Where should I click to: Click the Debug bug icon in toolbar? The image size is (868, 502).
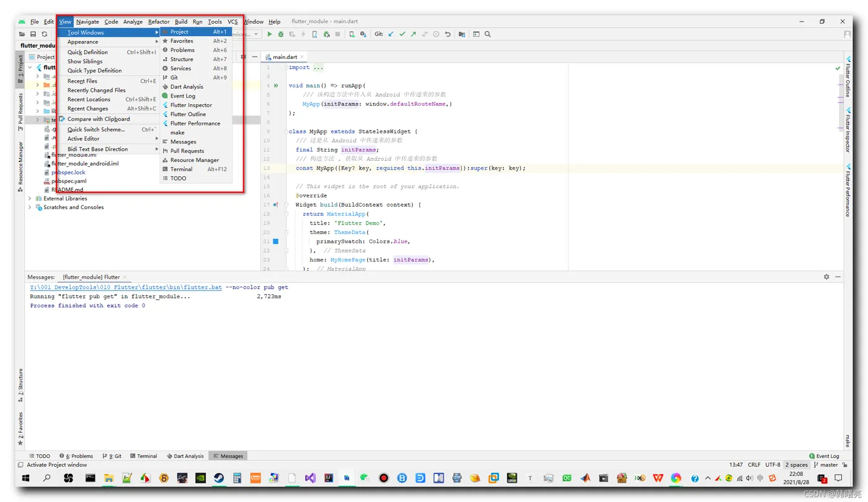coord(281,34)
